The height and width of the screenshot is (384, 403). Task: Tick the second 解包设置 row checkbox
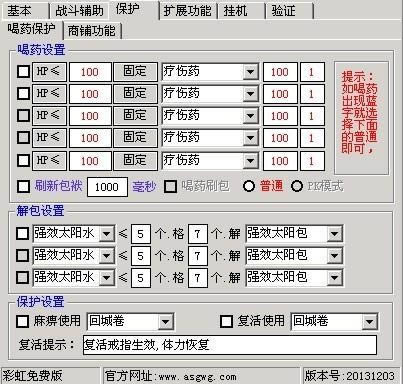(22, 256)
